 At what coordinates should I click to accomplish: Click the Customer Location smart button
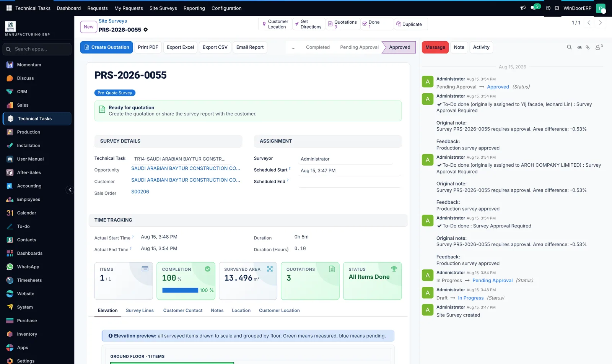pos(275,24)
